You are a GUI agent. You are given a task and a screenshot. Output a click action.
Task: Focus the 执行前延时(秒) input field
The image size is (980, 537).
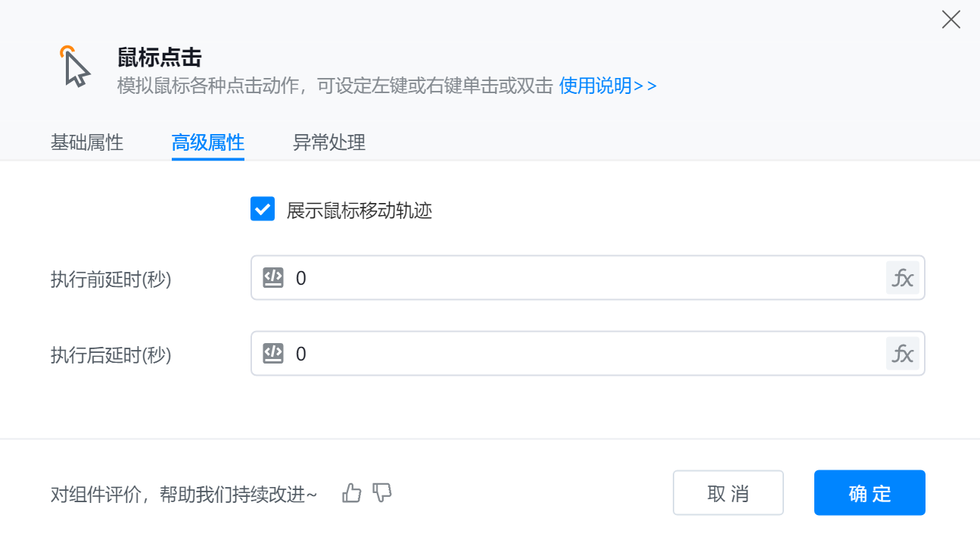(583, 278)
